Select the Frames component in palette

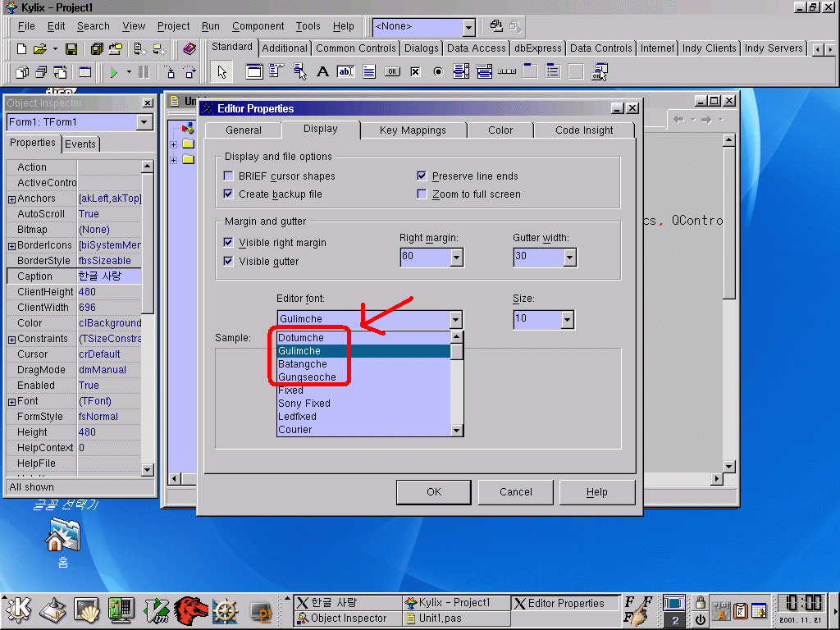click(x=254, y=71)
